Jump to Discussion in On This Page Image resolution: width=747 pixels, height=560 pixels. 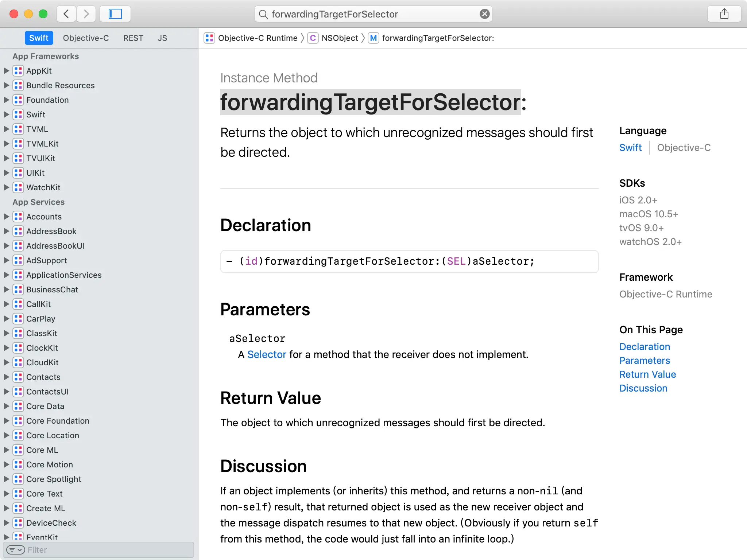[643, 388]
